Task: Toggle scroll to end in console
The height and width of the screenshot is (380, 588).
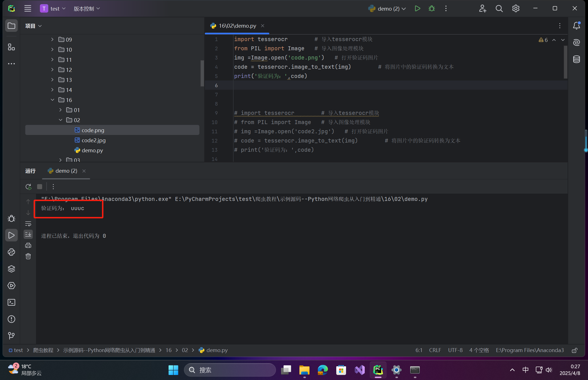Action: pos(28,234)
